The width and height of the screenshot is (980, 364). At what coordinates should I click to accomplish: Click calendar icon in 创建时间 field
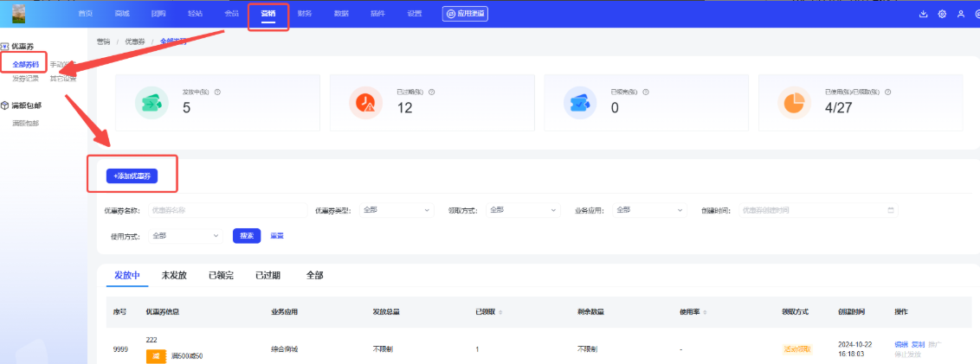(x=890, y=210)
